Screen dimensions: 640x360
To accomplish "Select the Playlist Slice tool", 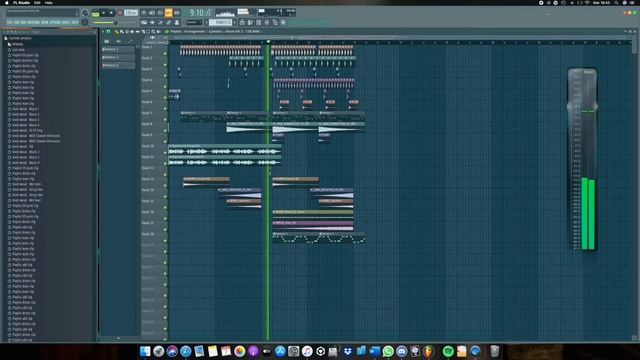I will (143, 31).
